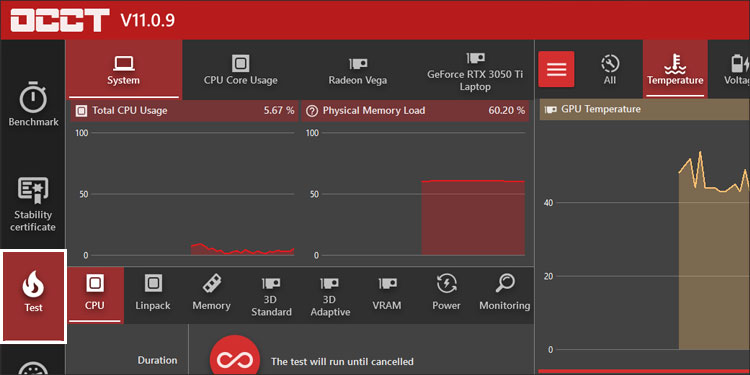
Task: Switch to CPU Core Usage tab
Action: pos(241,70)
